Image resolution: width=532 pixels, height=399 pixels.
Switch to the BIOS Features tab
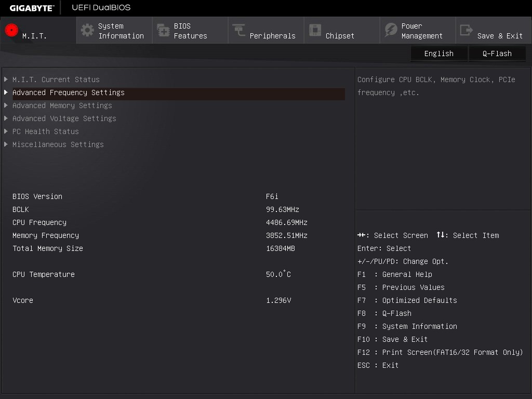(189, 30)
